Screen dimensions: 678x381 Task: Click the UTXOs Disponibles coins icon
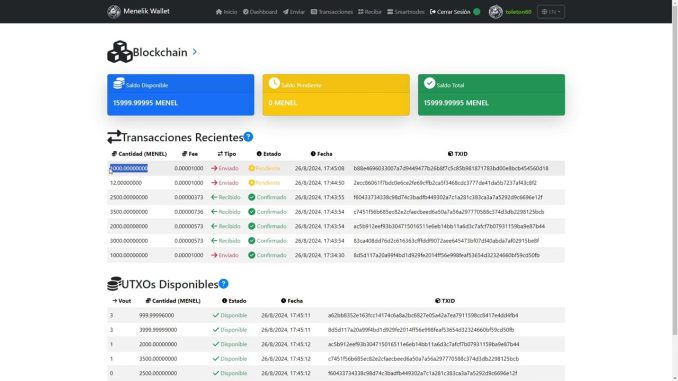[x=114, y=284]
